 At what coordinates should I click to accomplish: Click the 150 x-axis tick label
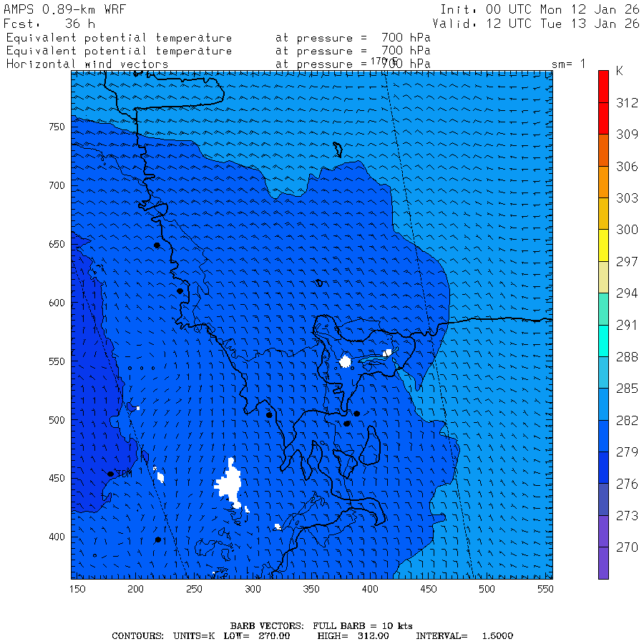click(x=77, y=589)
